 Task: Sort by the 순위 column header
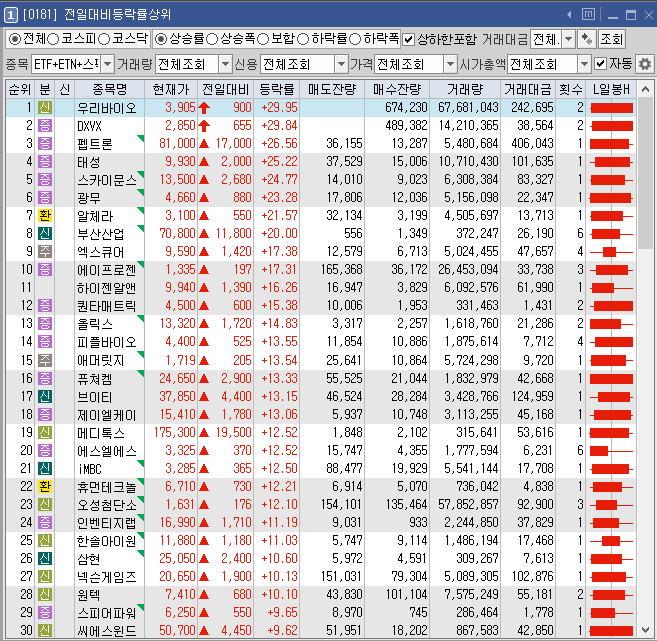coord(20,89)
